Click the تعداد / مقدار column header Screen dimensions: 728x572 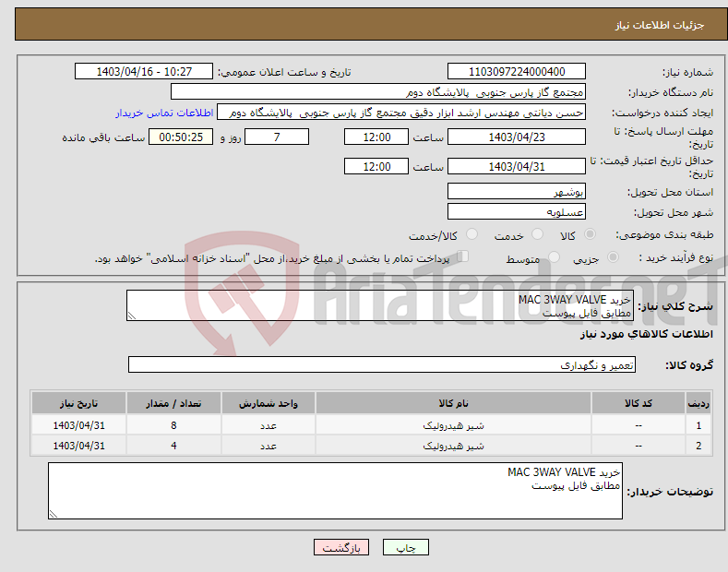coord(173,403)
